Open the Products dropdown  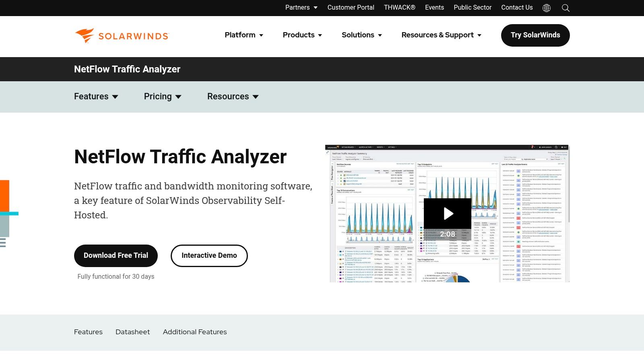(302, 35)
